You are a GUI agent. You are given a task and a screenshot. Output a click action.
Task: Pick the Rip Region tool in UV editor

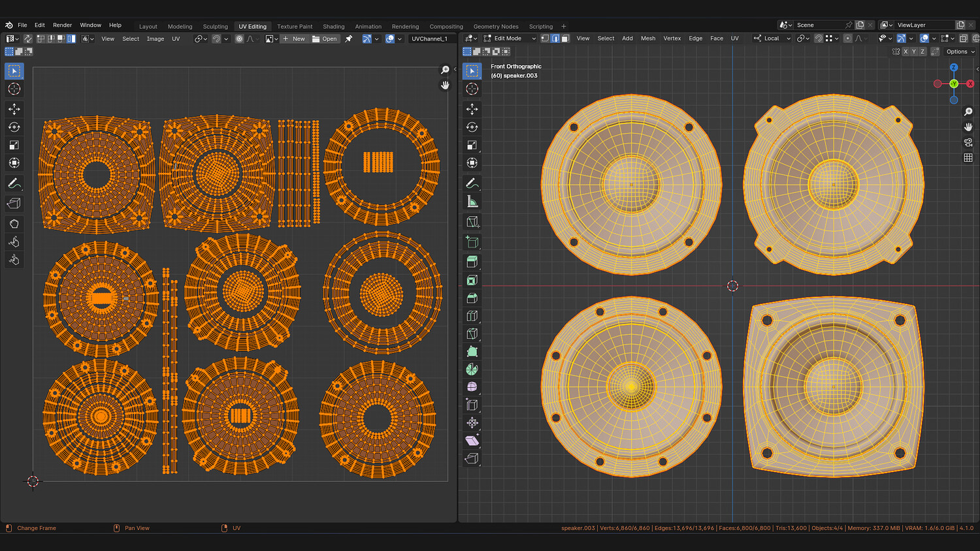pyautogui.click(x=14, y=204)
